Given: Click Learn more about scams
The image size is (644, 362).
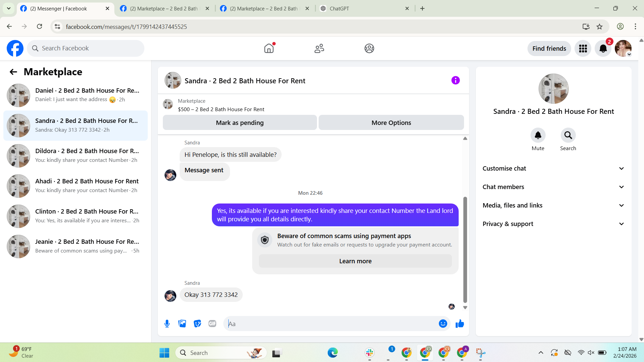Looking at the screenshot, I should tap(355, 261).
